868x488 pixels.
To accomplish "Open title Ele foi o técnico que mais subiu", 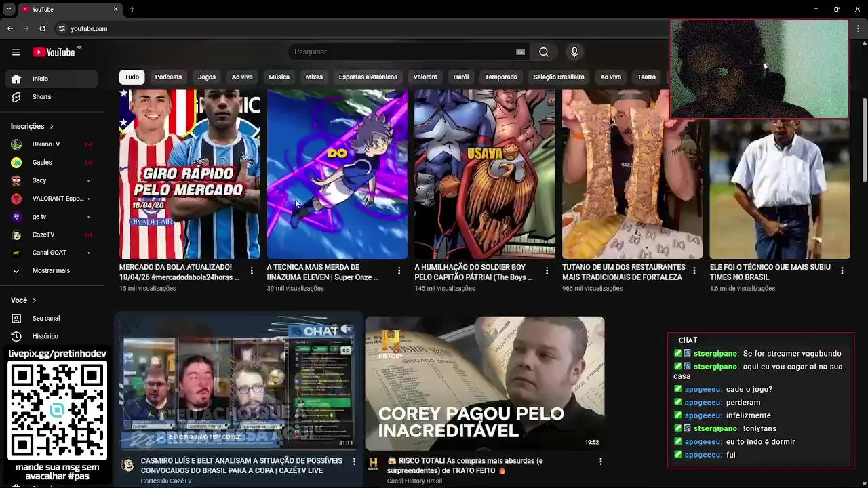I will click(x=770, y=272).
